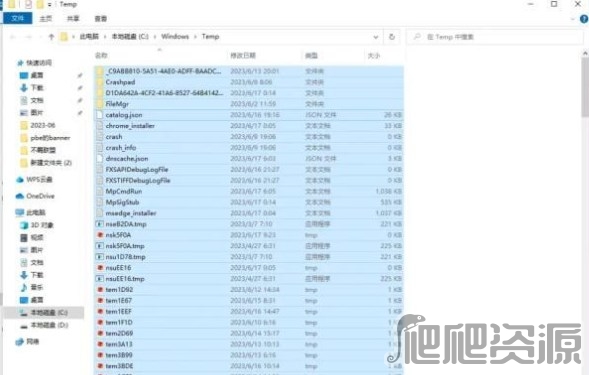Sort by the Date modified column header
Image resolution: width=589 pixels, height=375 pixels.
(243, 56)
